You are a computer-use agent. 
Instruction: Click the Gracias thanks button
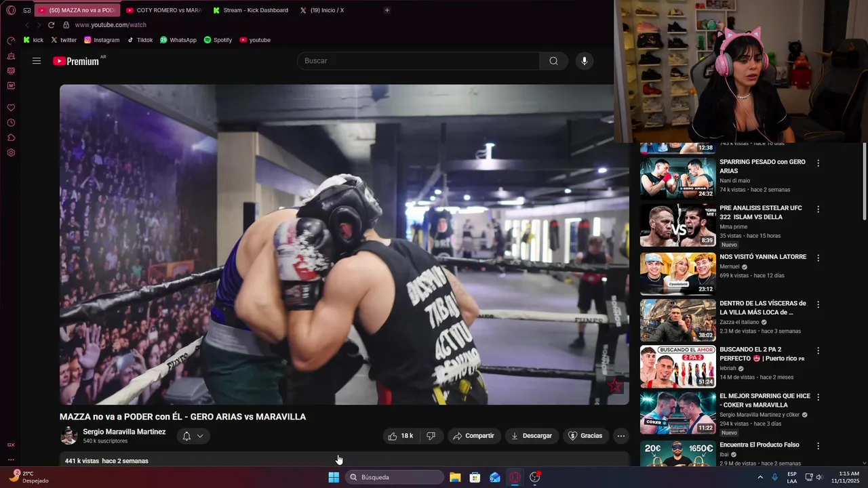point(585,436)
